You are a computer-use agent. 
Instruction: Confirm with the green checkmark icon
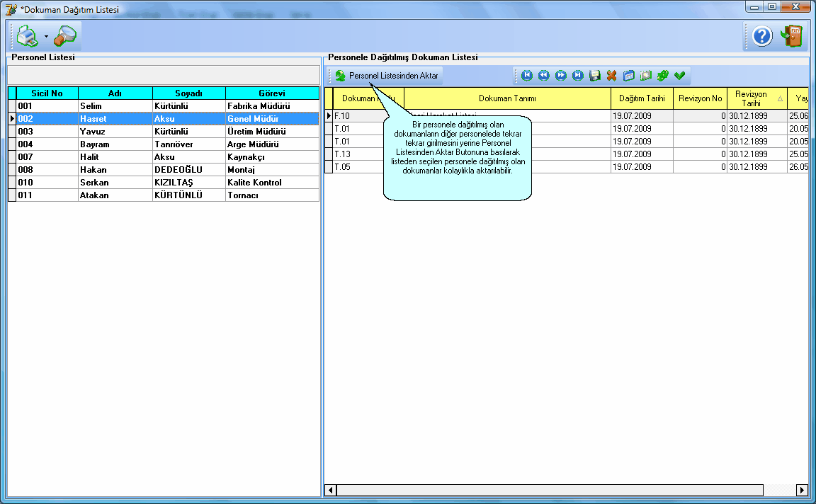[x=680, y=76]
